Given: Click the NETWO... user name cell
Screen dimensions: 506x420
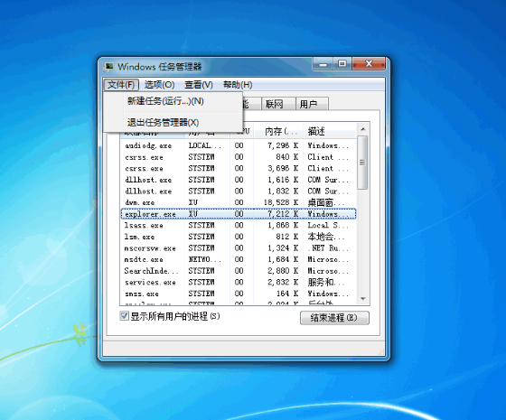Looking at the screenshot, I should point(205,259).
